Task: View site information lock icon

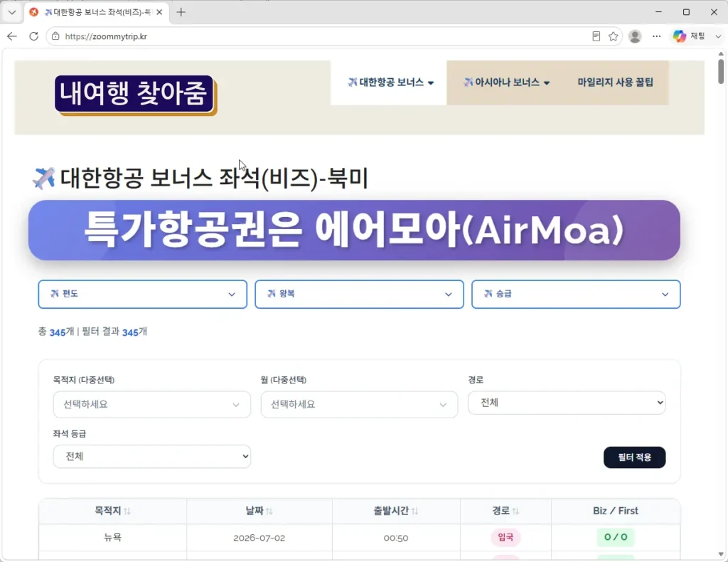Action: (x=55, y=36)
